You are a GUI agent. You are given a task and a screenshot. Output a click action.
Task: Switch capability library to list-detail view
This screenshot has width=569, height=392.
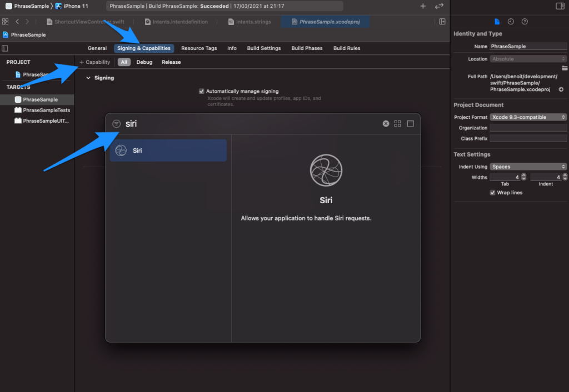411,124
